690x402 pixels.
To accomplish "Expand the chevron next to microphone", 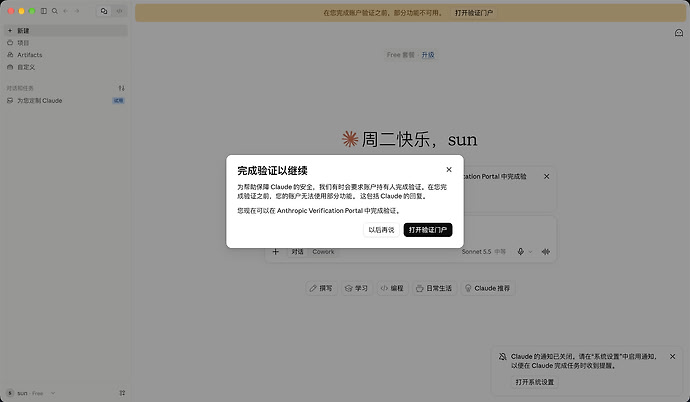I will point(530,252).
